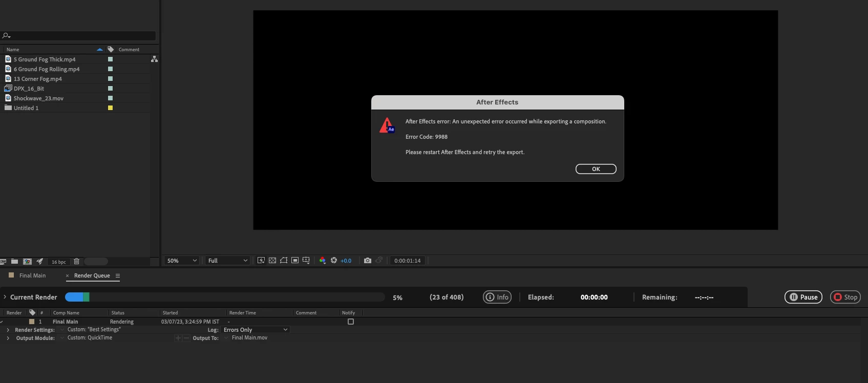Image resolution: width=868 pixels, height=383 pixels.
Task: Dismiss the error dialog with OK
Action: pos(596,169)
